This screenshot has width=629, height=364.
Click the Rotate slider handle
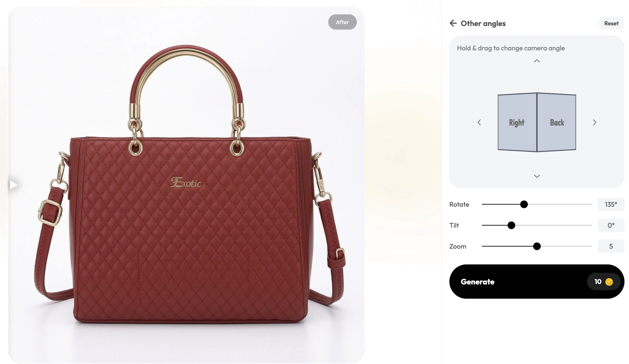click(x=524, y=204)
